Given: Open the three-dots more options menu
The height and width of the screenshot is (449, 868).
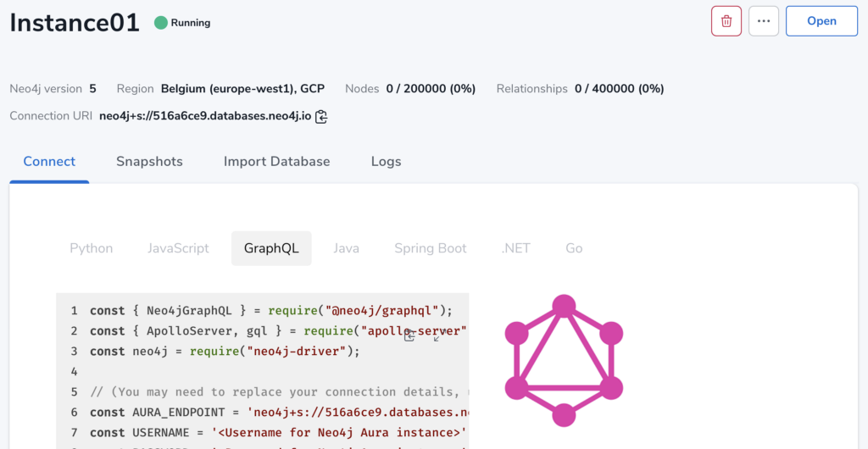Looking at the screenshot, I should coord(764,21).
